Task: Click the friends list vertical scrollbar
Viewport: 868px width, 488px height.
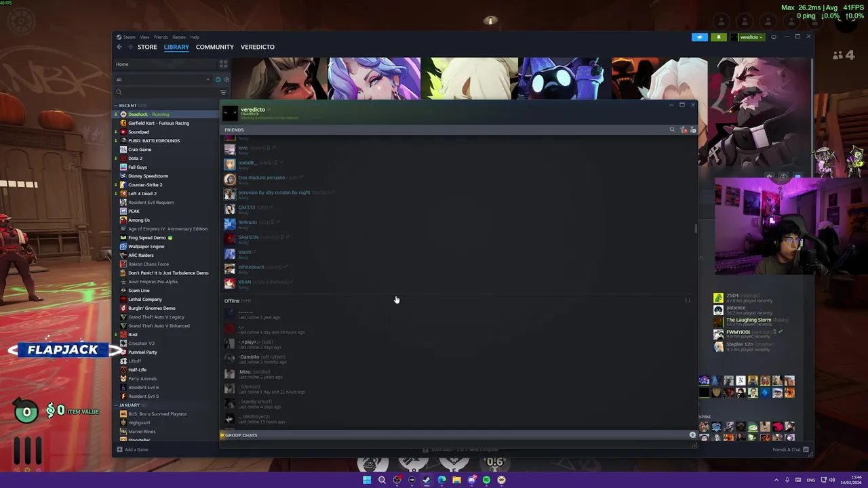Action: [695, 229]
